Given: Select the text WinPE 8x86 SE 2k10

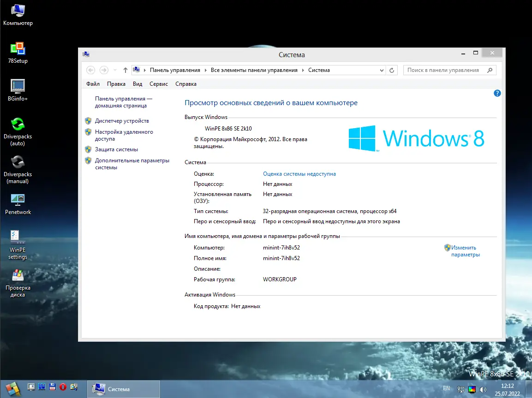Looking at the screenshot, I should 228,129.
